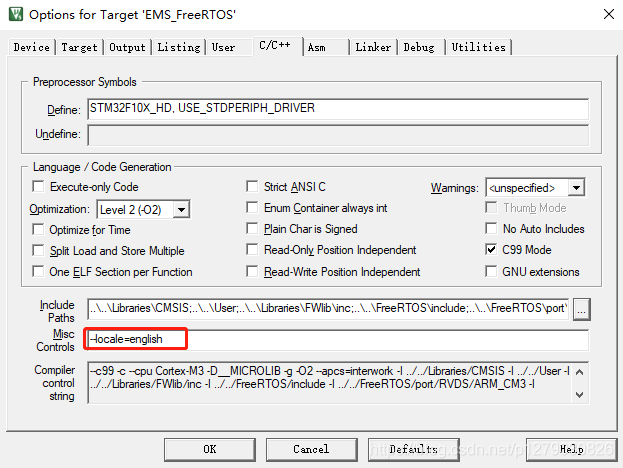Click the Cancel button
This screenshot has height=468, width=623.
[x=311, y=449]
